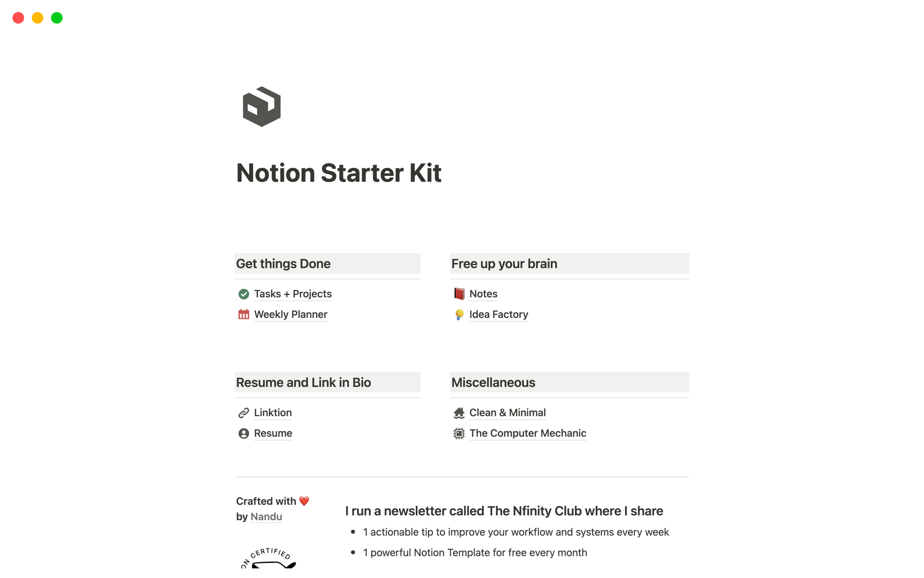Open The Computer Mechanic page
Image resolution: width=924 pixels, height=578 pixels.
(x=527, y=433)
